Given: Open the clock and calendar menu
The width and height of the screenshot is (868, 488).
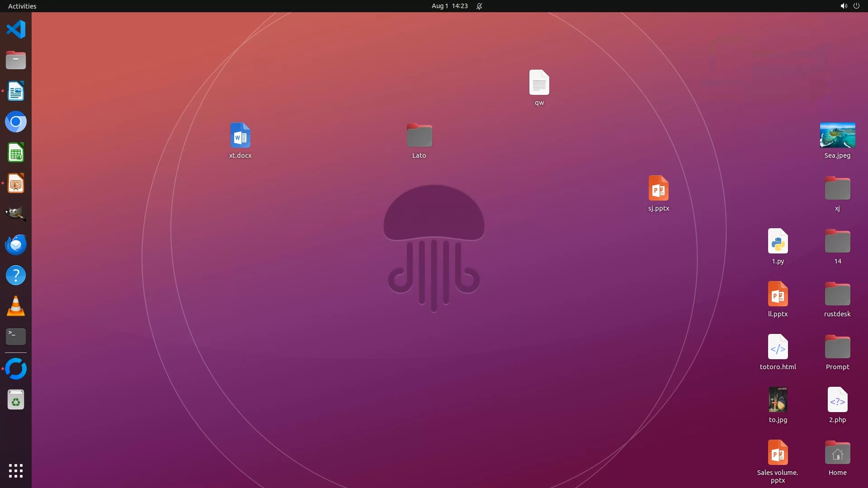Looking at the screenshot, I should 449,6.
